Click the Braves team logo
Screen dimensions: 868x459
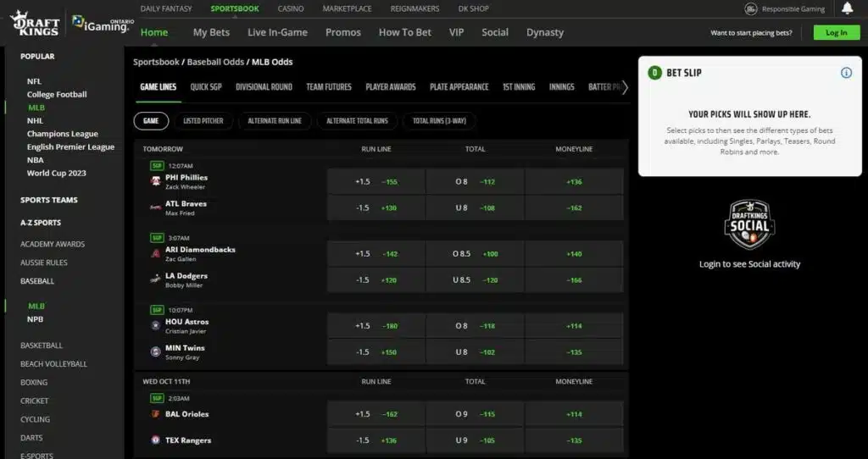click(x=156, y=207)
